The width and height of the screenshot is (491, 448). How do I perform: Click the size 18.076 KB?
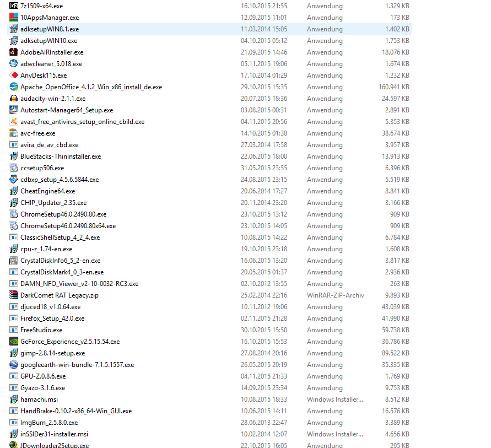pos(396,52)
